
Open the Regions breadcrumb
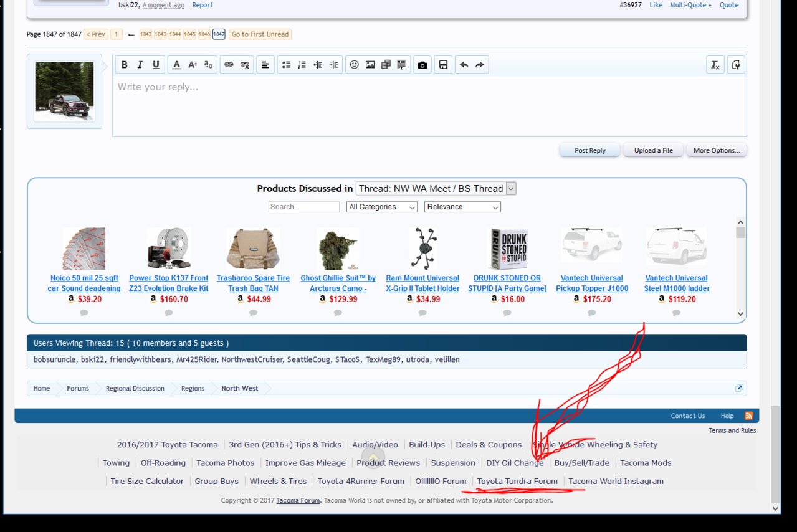(193, 388)
